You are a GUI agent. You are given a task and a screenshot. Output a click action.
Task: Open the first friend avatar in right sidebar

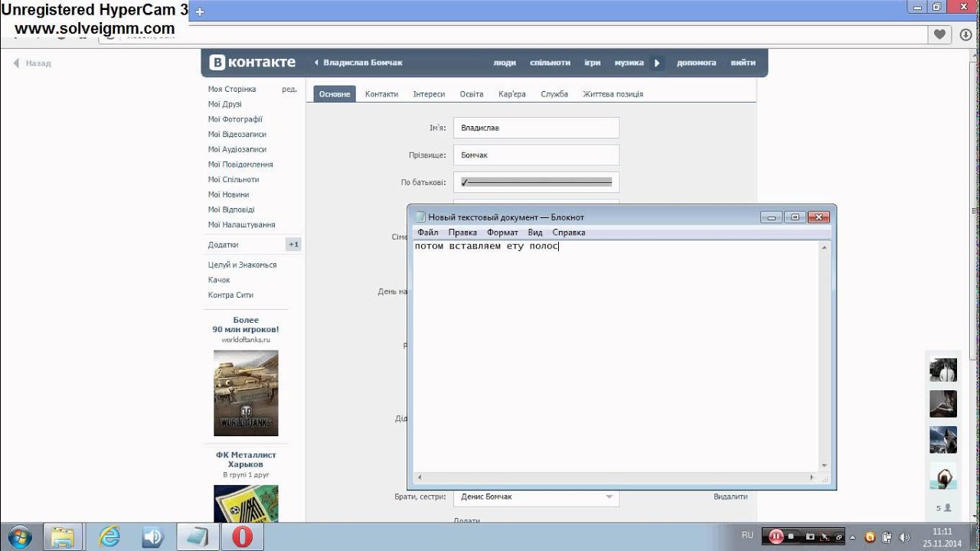943,369
